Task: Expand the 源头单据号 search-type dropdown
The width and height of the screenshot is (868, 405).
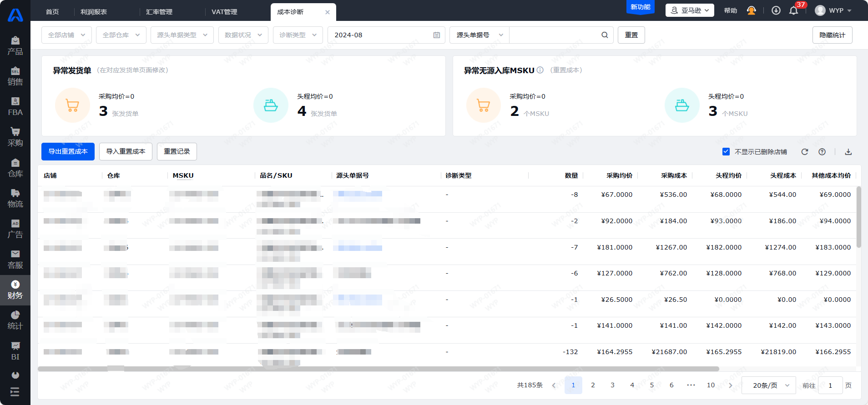Action: click(479, 35)
